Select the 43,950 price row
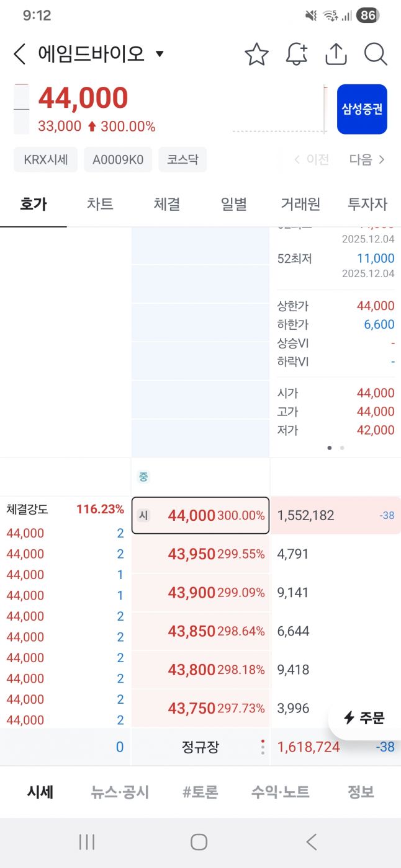Screen dimensions: 401x868 click(200, 554)
